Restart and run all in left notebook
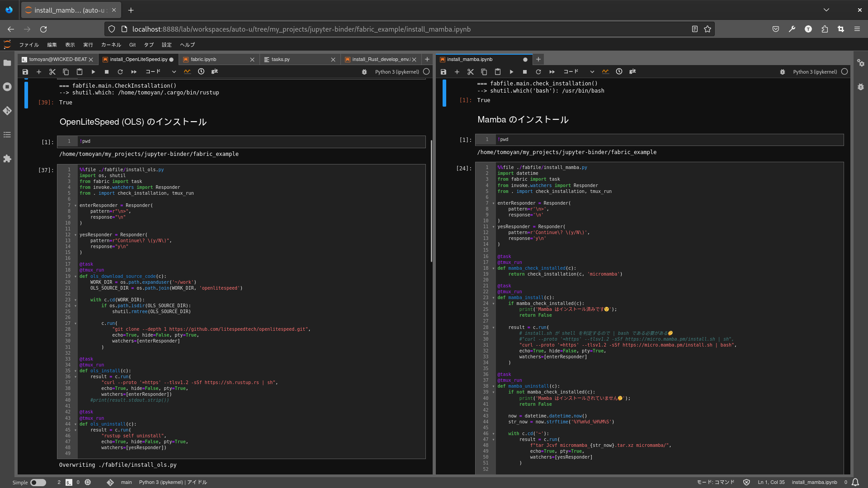The width and height of the screenshot is (868, 488). [x=134, y=72]
